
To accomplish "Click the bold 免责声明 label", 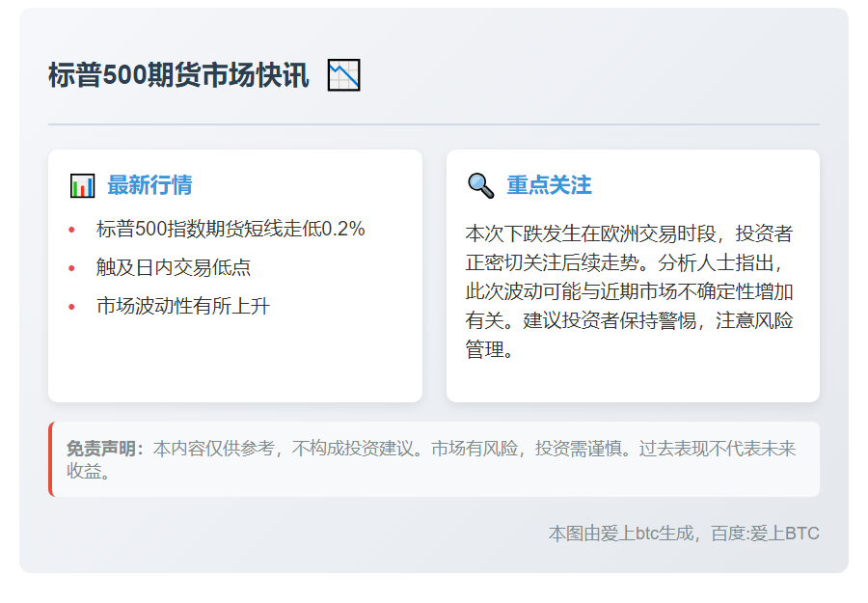I will pyautogui.click(x=104, y=449).
